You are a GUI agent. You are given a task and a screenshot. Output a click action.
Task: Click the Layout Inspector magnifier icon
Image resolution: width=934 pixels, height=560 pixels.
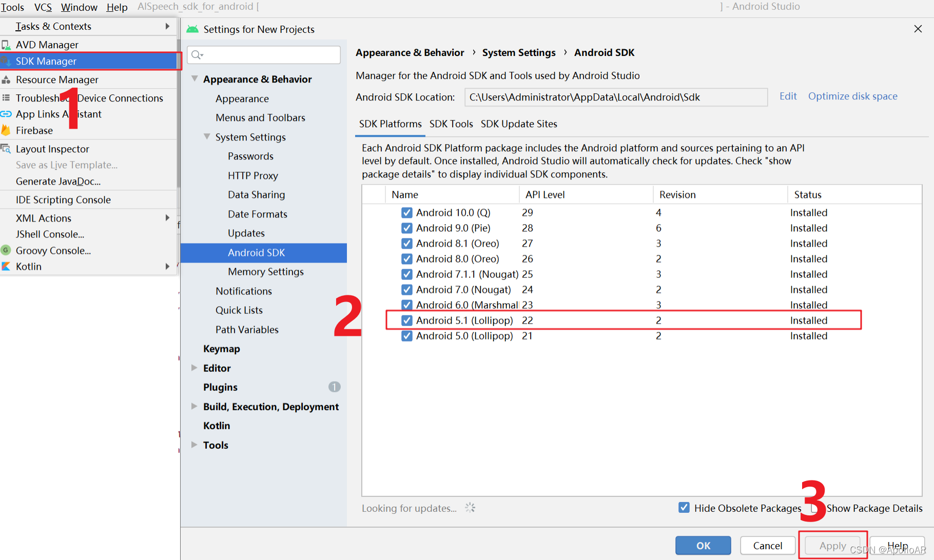[x=6, y=149]
